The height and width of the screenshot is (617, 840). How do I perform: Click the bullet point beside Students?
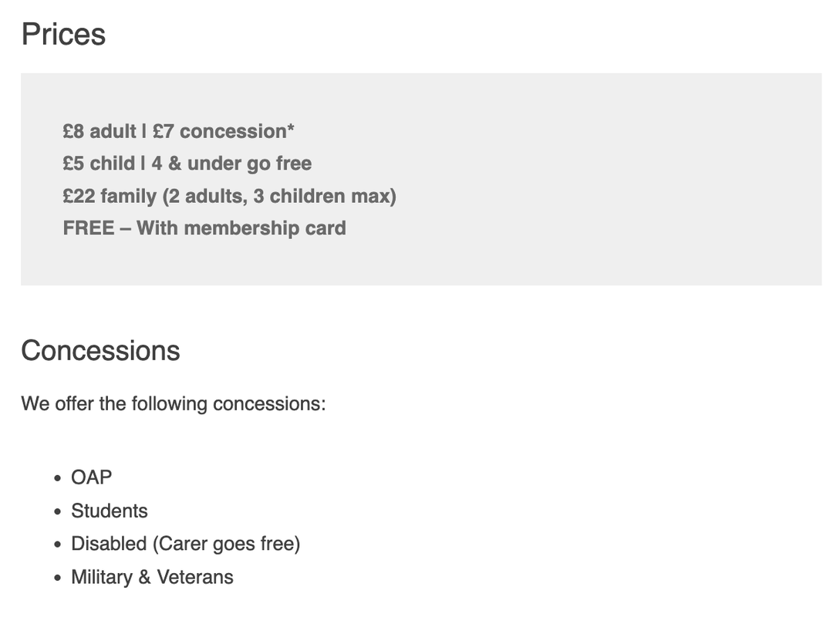pyautogui.click(x=58, y=512)
